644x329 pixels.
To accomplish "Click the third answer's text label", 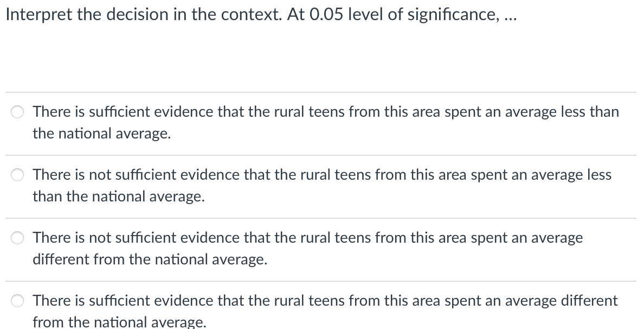I will [306, 238].
